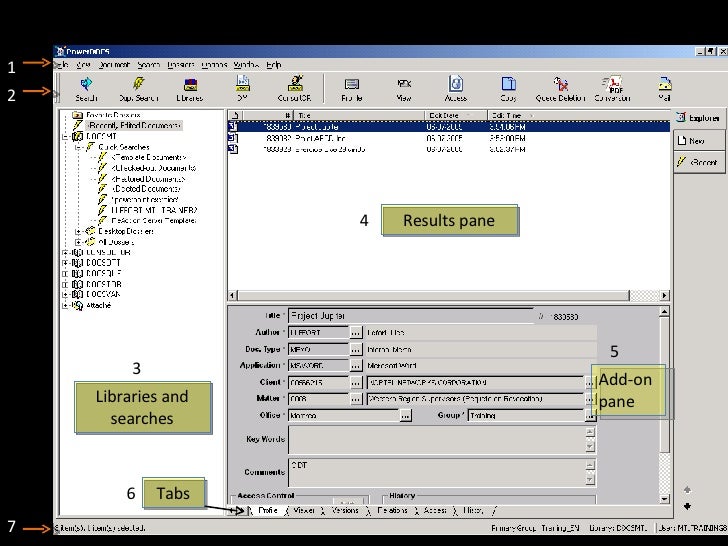The width and height of the screenshot is (728, 546).
Task: Click the Title field containing Project Jupiter
Action: (411, 316)
